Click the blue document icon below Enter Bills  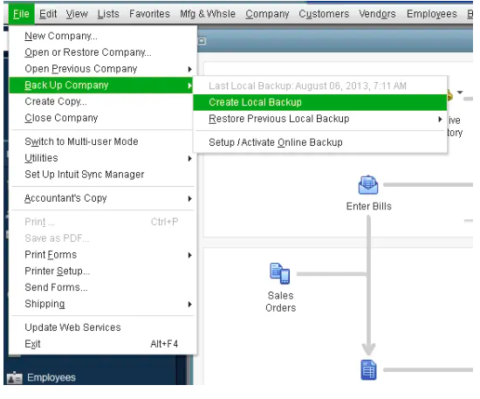tap(369, 370)
